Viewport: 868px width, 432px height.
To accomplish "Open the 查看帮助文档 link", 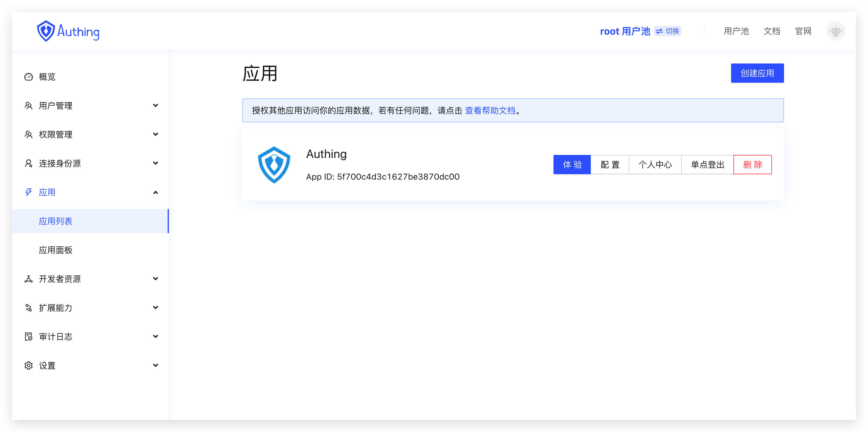I will [490, 110].
